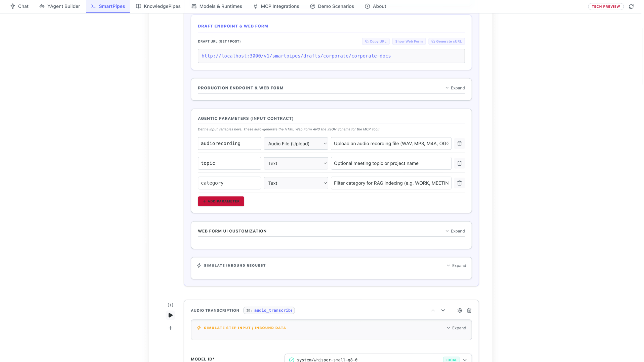
Task: Delete the category parameter row
Action: (459, 183)
